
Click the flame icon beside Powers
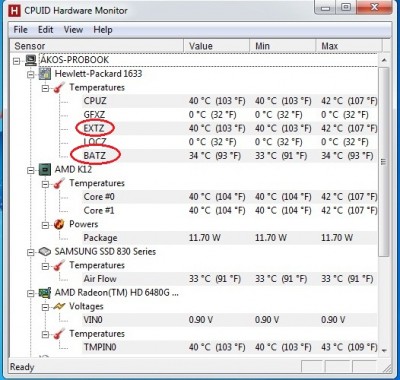click(59, 224)
